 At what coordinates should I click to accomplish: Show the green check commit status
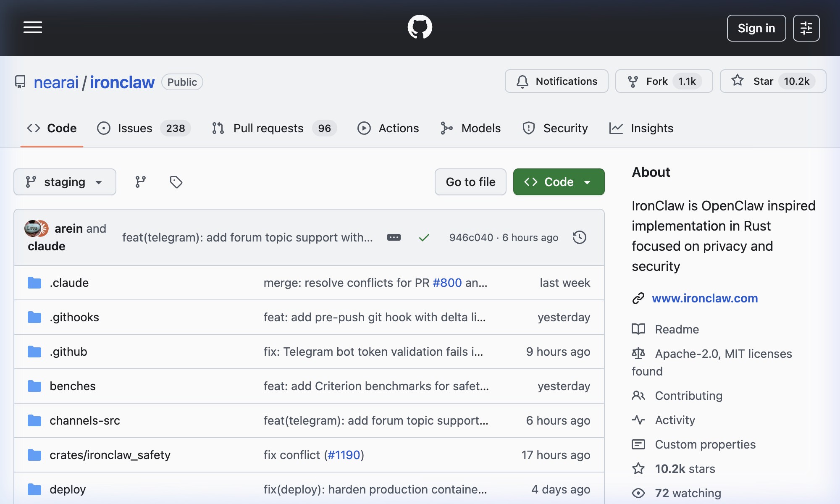pyautogui.click(x=424, y=238)
